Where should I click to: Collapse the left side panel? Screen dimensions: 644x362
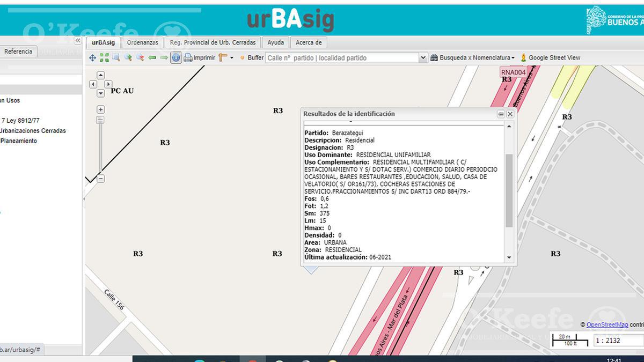point(78,40)
